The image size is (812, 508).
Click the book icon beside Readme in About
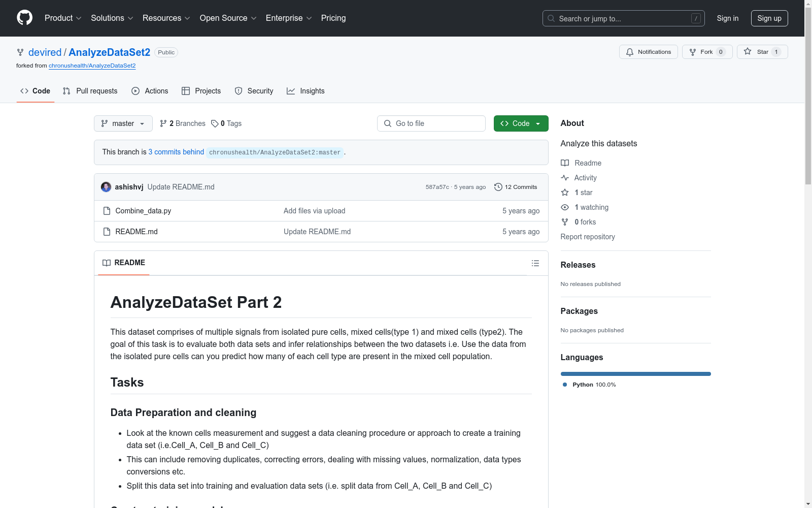click(x=565, y=163)
